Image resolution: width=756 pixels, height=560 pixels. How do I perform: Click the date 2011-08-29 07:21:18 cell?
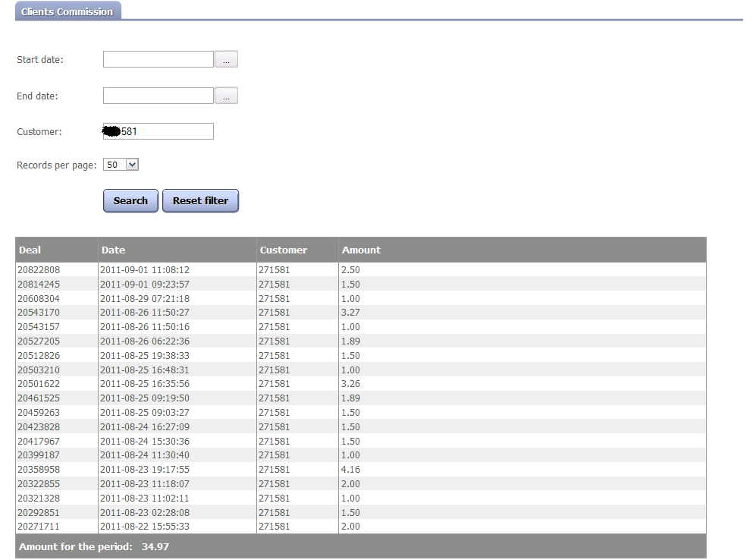144,299
